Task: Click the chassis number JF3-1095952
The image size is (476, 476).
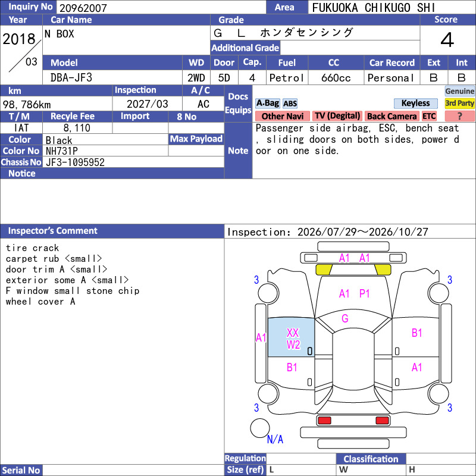Action: (76, 162)
